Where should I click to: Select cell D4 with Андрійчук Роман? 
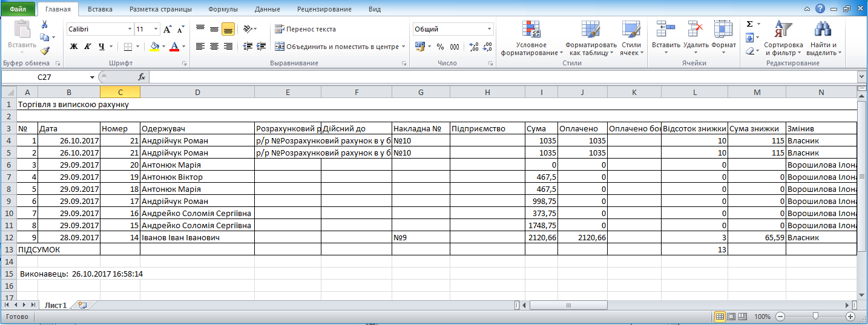pyautogui.click(x=197, y=140)
